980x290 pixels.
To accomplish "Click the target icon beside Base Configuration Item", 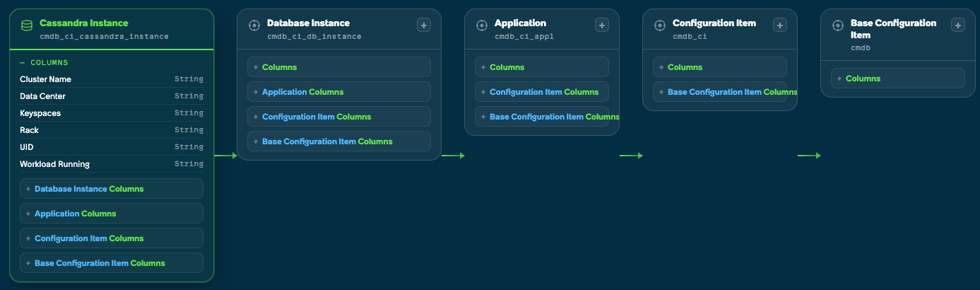I will (838, 25).
